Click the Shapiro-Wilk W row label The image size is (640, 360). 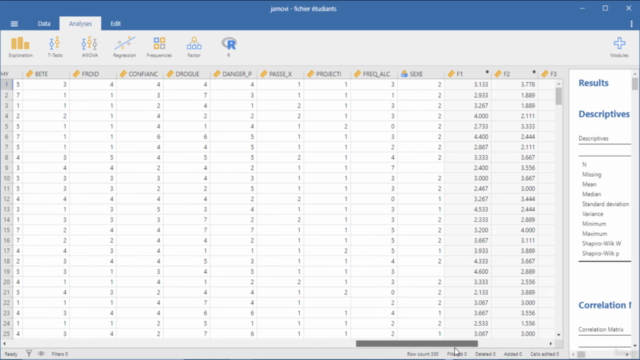602,243
